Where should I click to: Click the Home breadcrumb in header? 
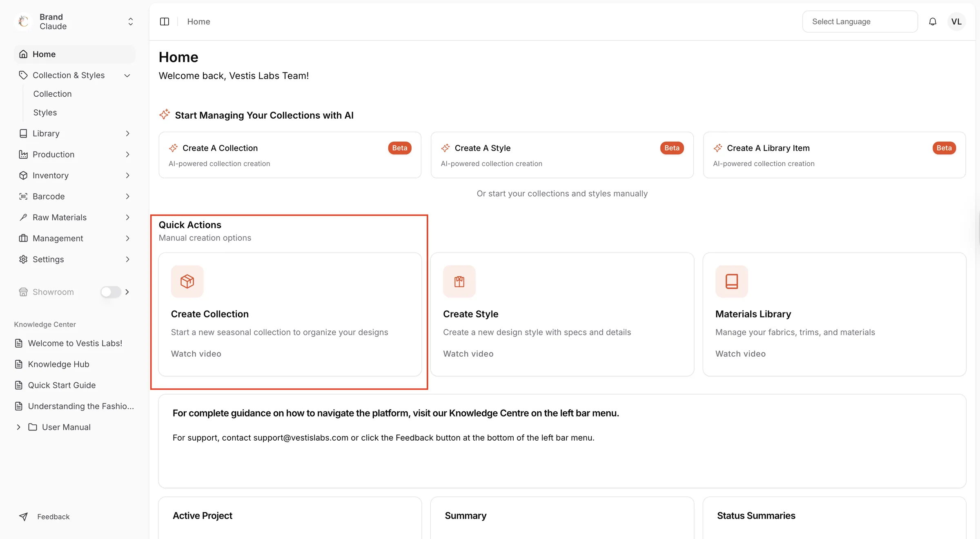tap(198, 22)
